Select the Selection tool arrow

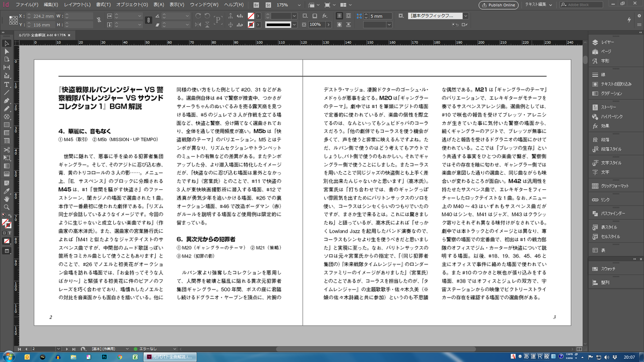tap(7, 43)
